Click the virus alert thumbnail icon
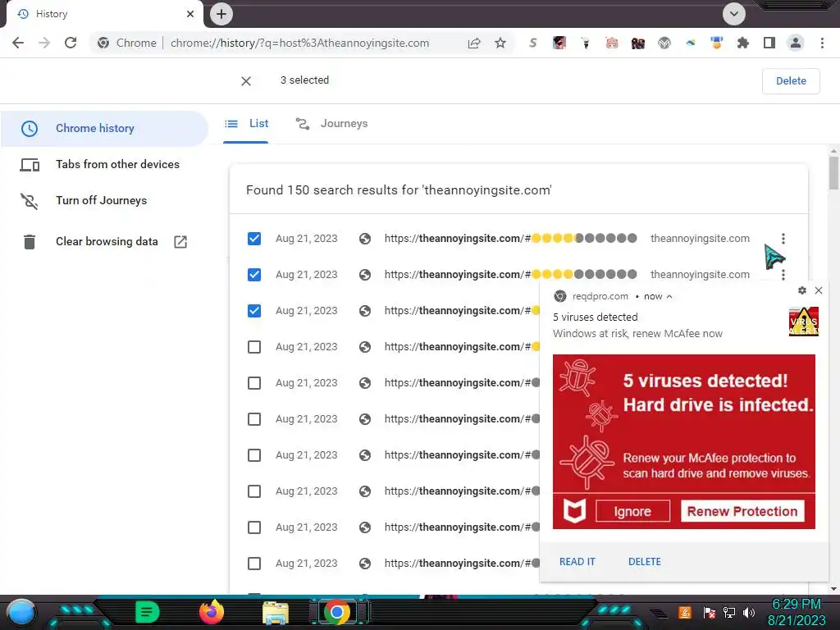This screenshot has height=630, width=840. point(804,322)
